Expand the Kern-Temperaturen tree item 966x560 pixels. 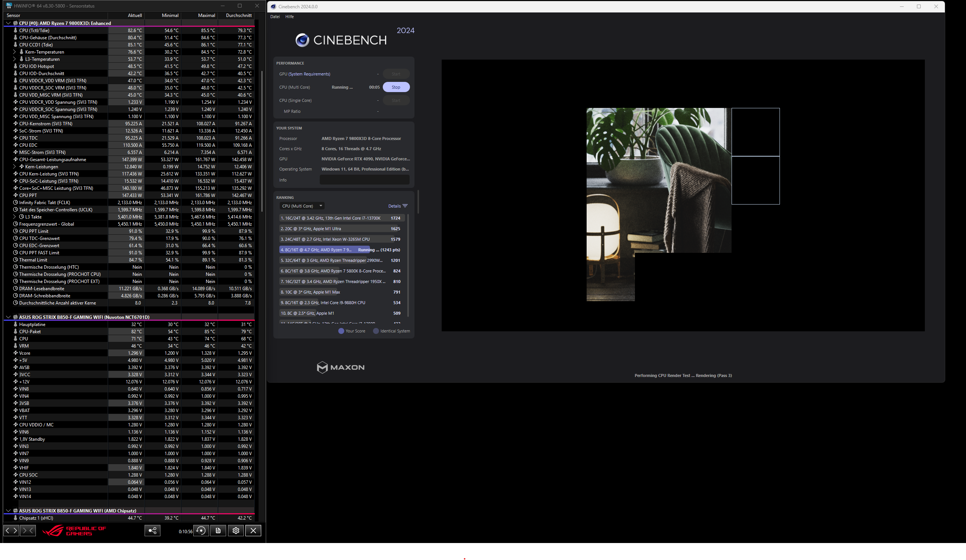point(14,52)
